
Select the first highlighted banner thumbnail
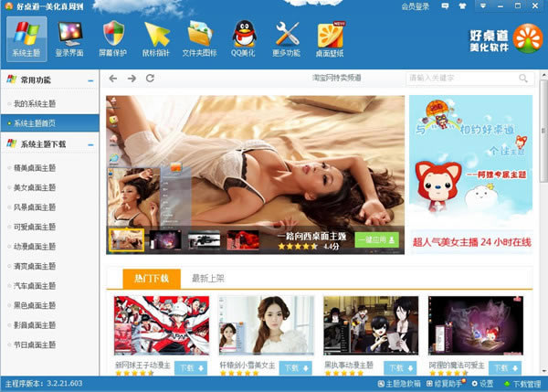127,240
